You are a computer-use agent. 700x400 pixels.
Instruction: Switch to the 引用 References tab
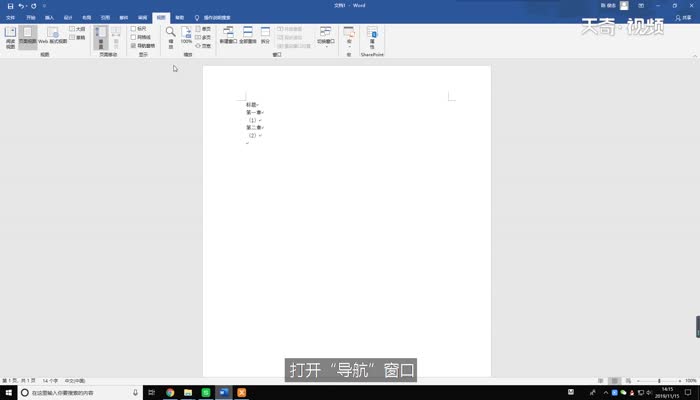pos(105,18)
